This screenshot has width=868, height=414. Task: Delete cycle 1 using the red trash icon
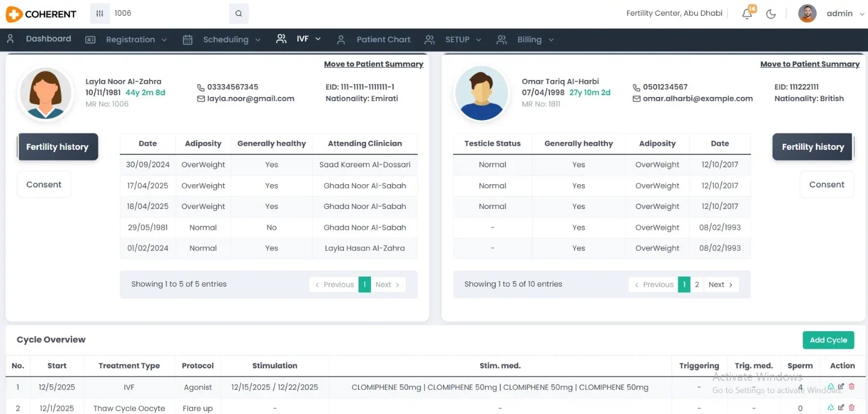851,387
